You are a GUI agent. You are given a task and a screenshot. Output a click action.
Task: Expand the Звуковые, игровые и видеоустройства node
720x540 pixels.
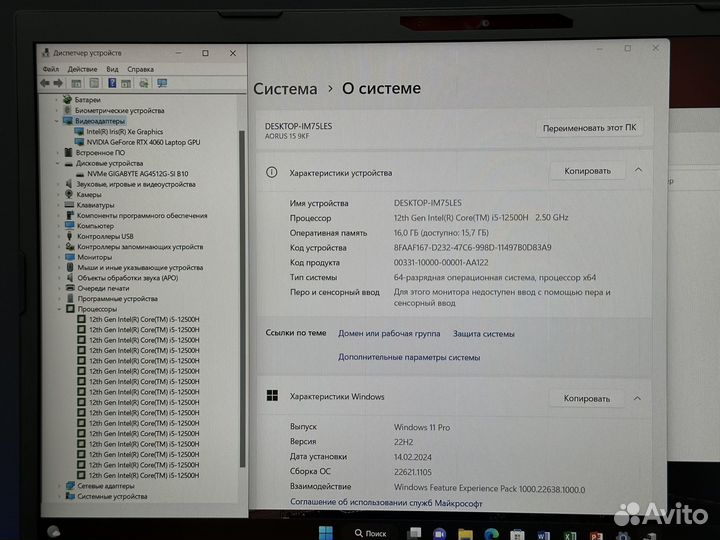[58, 184]
